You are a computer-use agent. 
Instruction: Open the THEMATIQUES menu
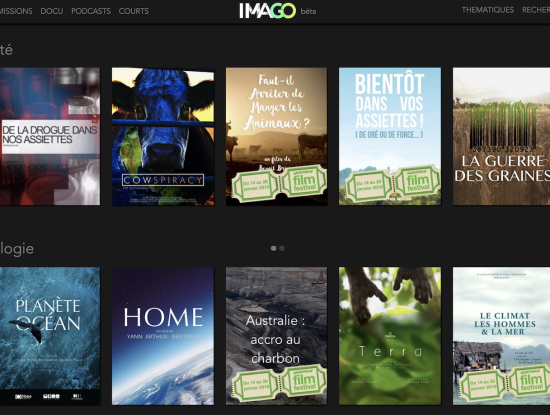488,10
